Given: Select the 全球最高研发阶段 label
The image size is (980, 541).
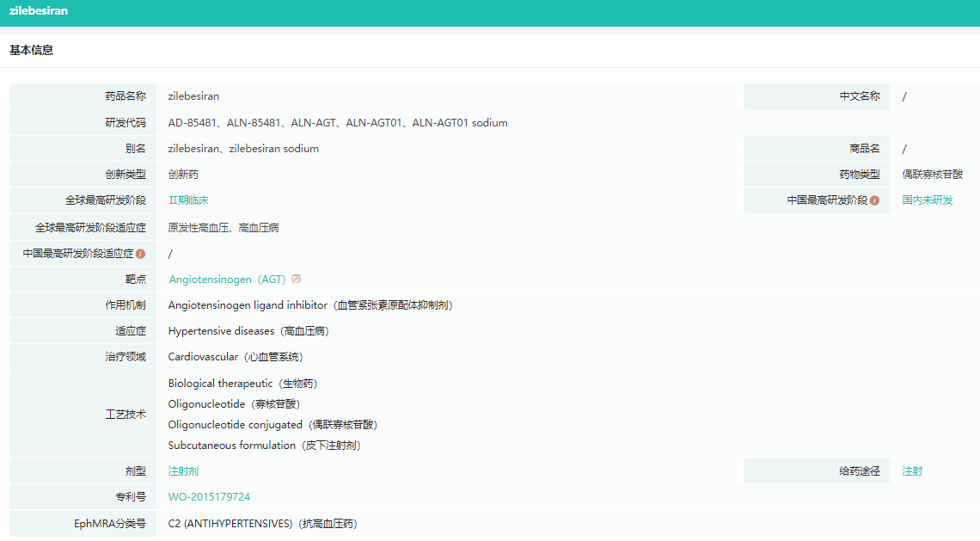Looking at the screenshot, I should pos(105,200).
